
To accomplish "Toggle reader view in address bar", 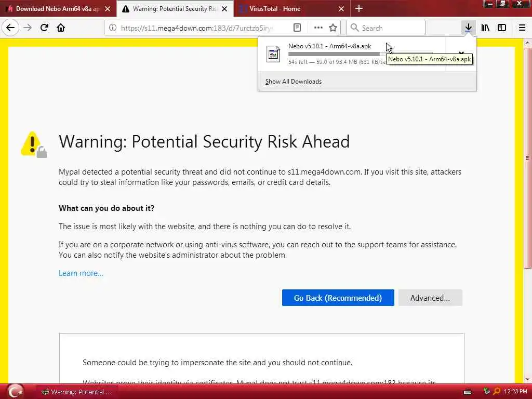I will click(x=297, y=28).
